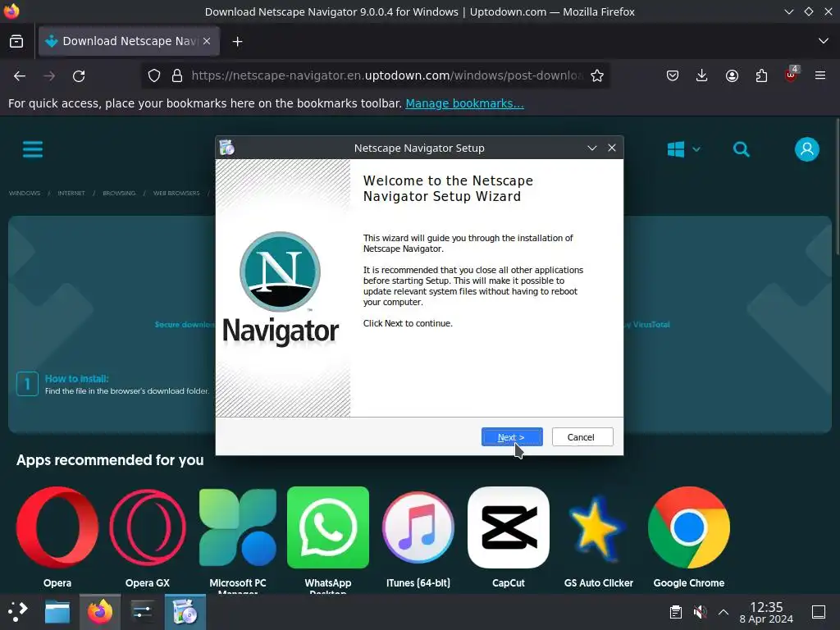Screen dimensions: 840x630
Task: Go back to the previous page
Action: coord(20,76)
